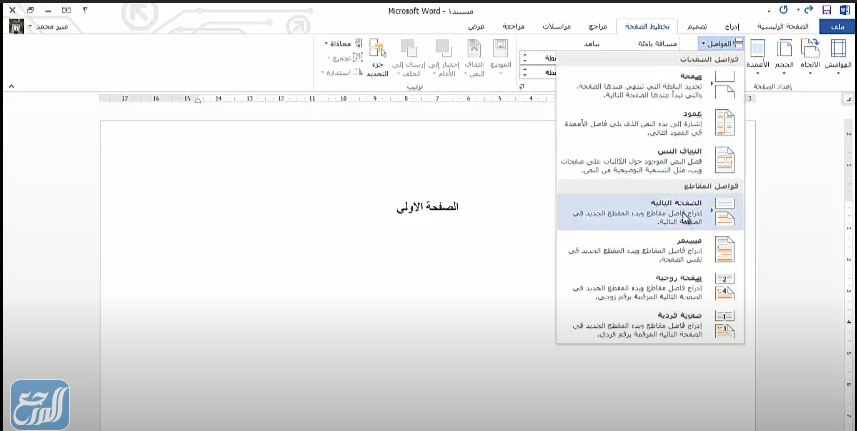857x431 pixels.
Task: Click the tab selector at the ruler corner
Action: coord(848,99)
